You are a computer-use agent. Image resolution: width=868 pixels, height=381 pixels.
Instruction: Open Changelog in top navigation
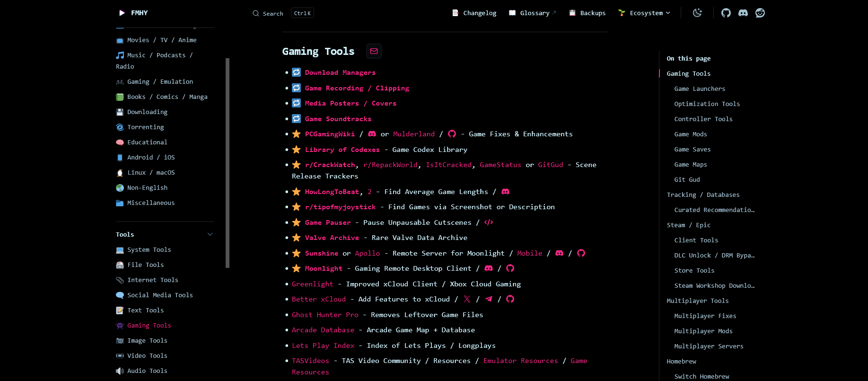(474, 13)
